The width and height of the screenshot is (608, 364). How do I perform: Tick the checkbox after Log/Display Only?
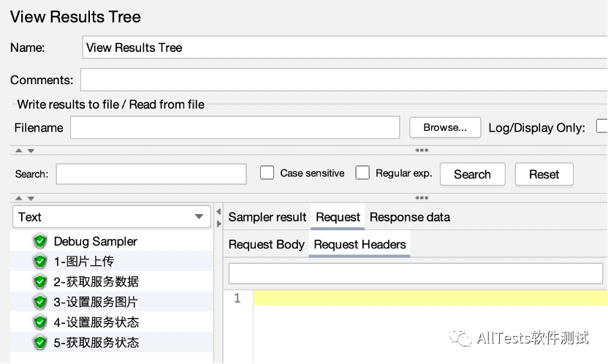602,126
